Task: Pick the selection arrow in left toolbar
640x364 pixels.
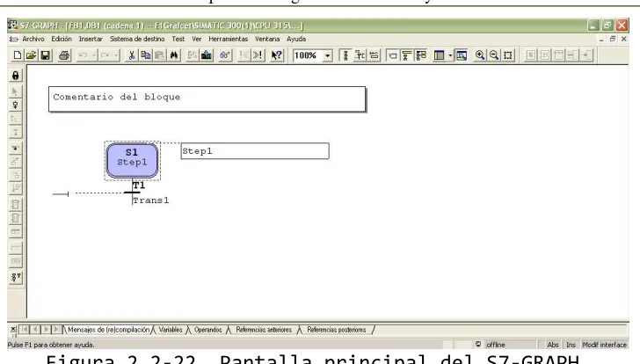Action: click(x=16, y=91)
